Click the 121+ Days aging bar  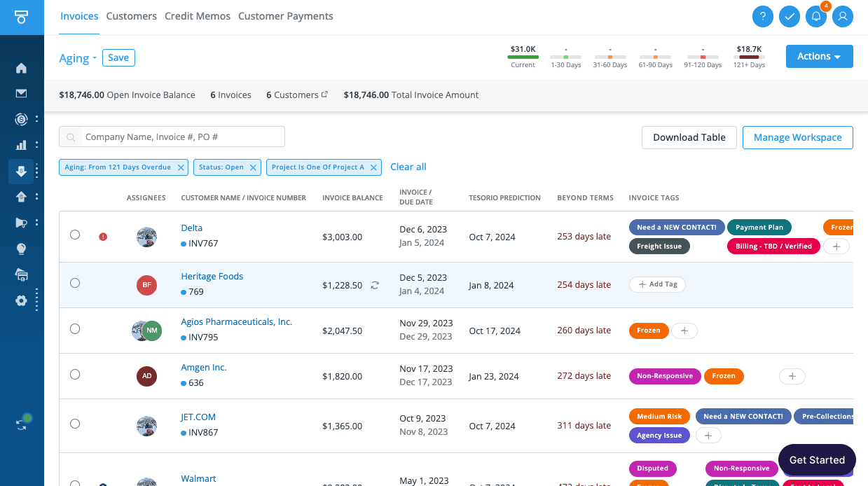[749, 57]
